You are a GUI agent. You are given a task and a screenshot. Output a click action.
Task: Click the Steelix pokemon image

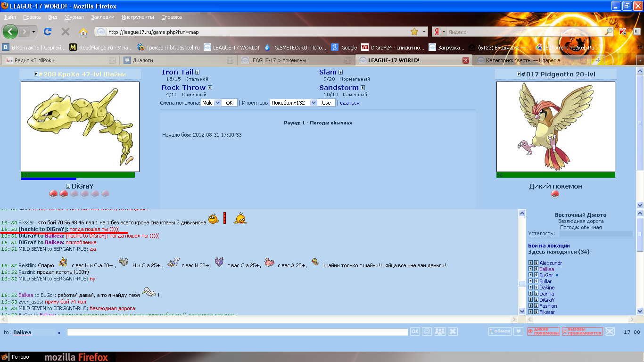80,127
